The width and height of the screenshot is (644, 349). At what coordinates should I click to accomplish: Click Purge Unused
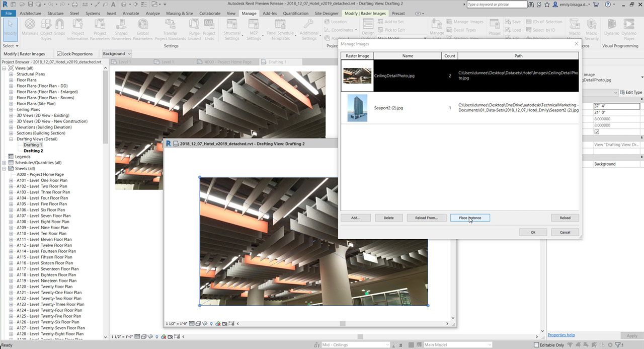pos(194,29)
